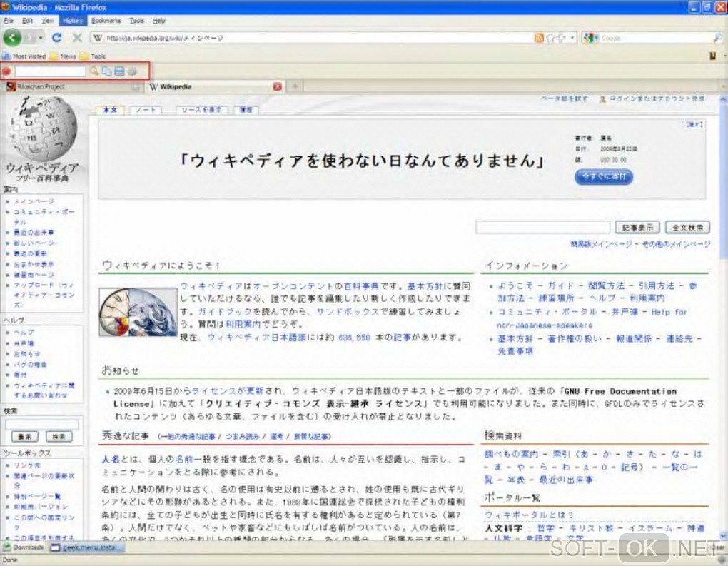Click the clock and earth thumbnail image
The image size is (728, 566).
point(138,312)
